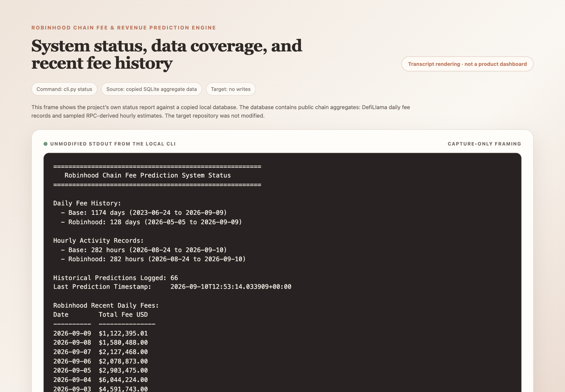Click the 'Historical Predictions Logged: 66' line

(x=116, y=278)
